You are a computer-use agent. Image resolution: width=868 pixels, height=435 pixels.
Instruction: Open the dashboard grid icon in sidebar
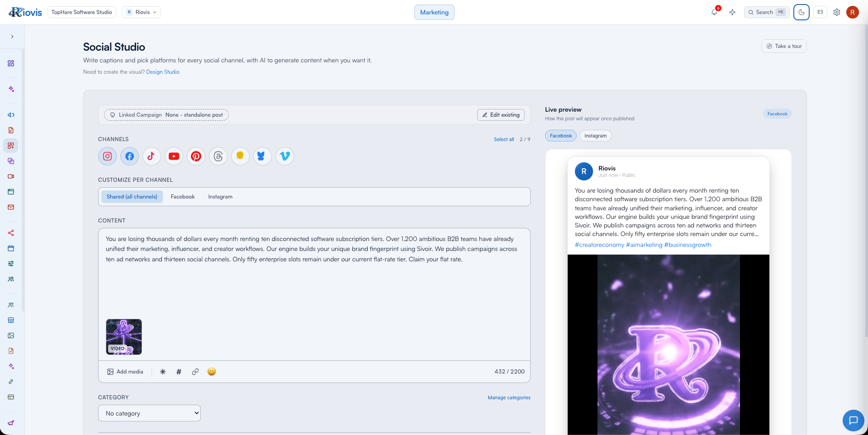pyautogui.click(x=11, y=63)
